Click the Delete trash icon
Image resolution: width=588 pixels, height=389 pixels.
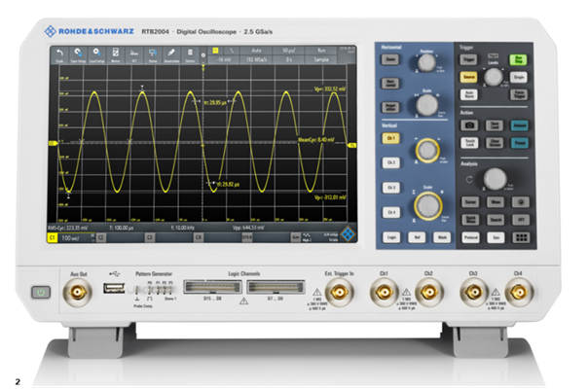coord(190,53)
